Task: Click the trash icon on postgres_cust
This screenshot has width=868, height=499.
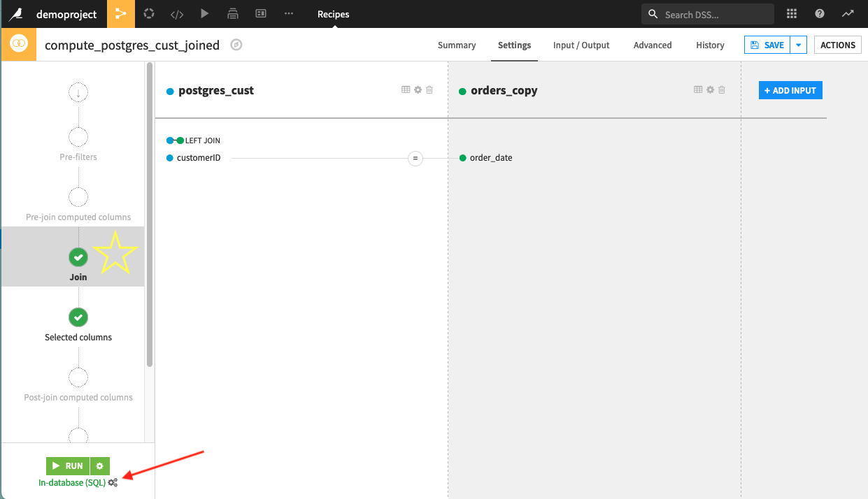Action: point(429,89)
